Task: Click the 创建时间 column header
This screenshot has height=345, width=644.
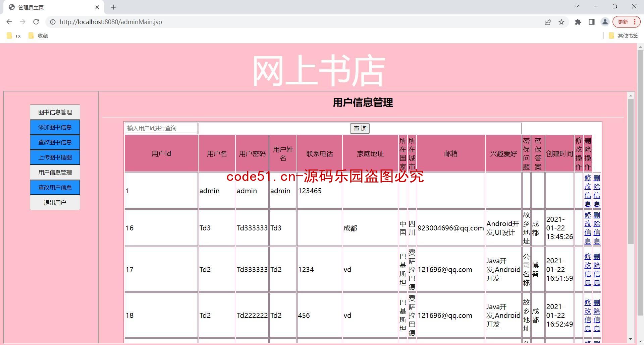Action: 559,153
